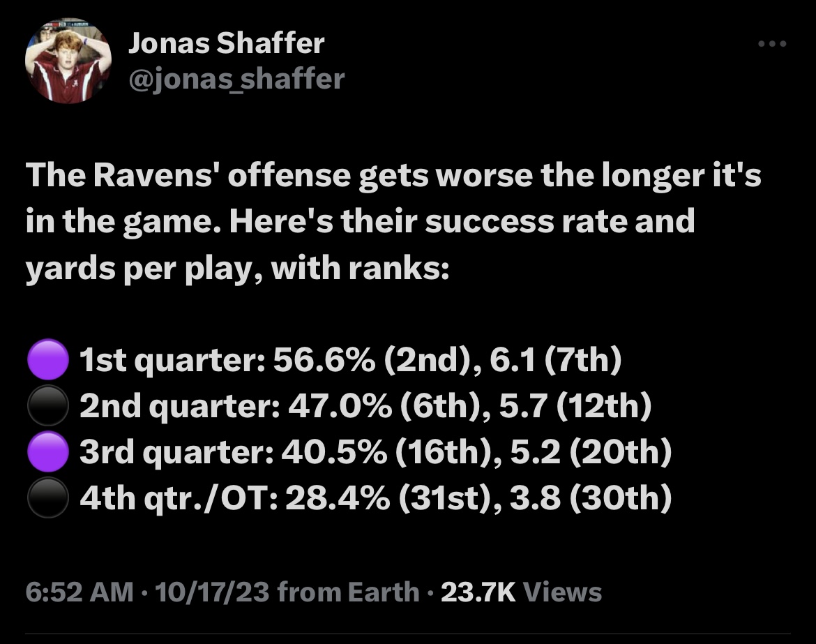Click the black circle beside 2nd quarter
This screenshot has height=644, width=816.
point(48,405)
